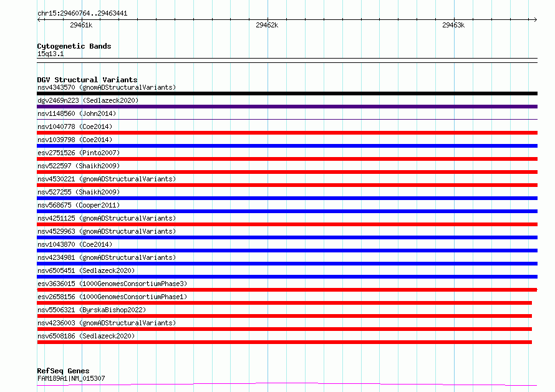Click the 29462k ruler tick label
The width and height of the screenshot is (555, 392).
point(267,25)
